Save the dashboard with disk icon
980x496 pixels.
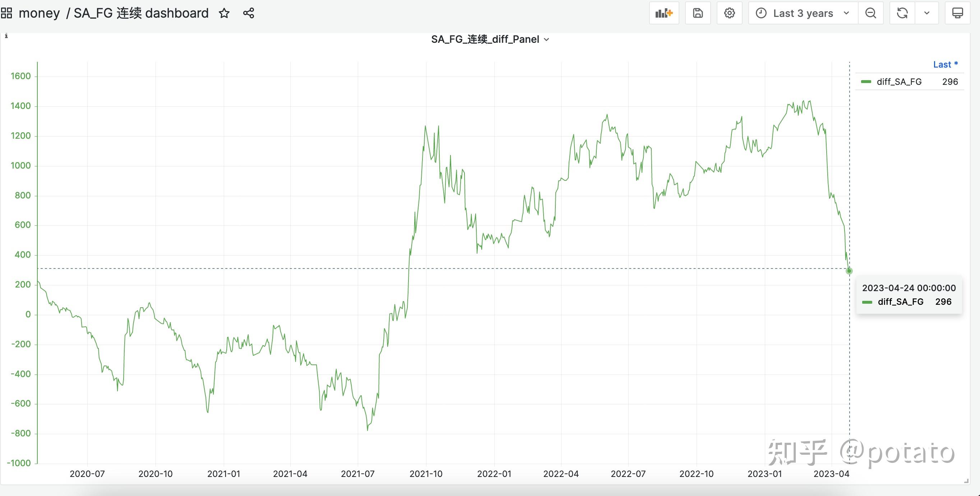[698, 13]
